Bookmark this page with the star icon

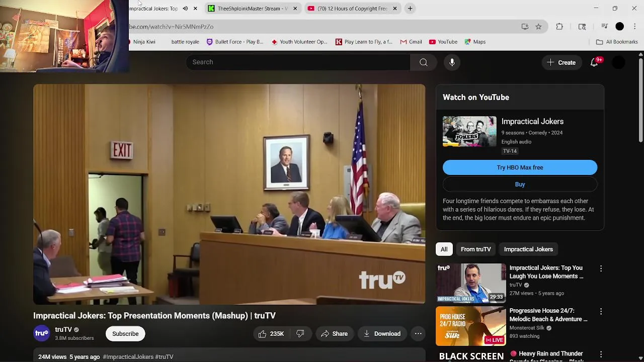pos(538,27)
